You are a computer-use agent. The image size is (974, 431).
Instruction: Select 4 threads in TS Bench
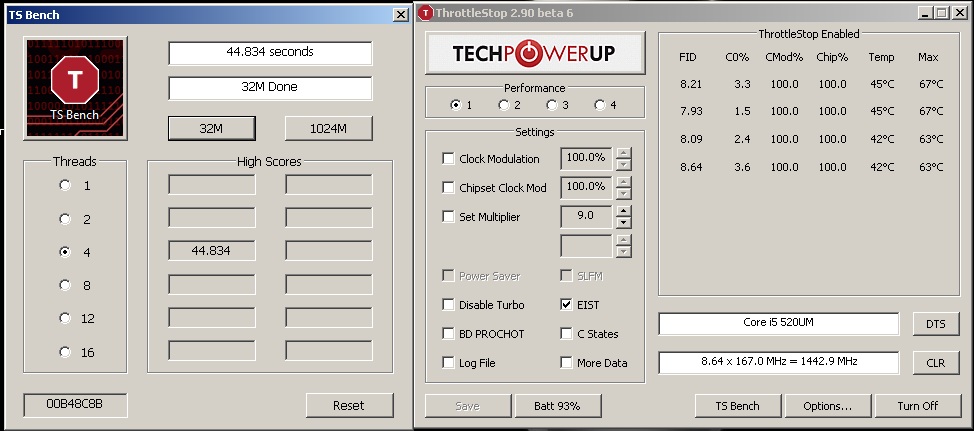tap(65, 252)
